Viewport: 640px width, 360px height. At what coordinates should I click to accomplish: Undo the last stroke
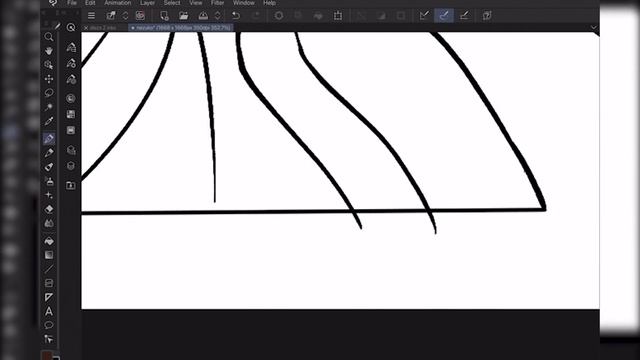click(x=236, y=16)
